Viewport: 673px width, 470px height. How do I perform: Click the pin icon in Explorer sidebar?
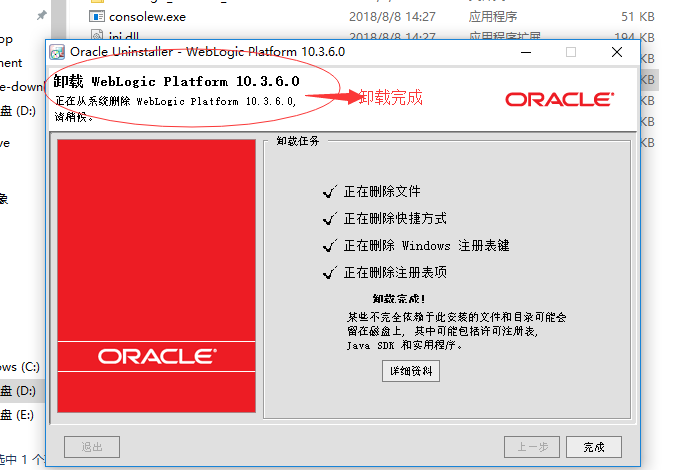(41, 15)
